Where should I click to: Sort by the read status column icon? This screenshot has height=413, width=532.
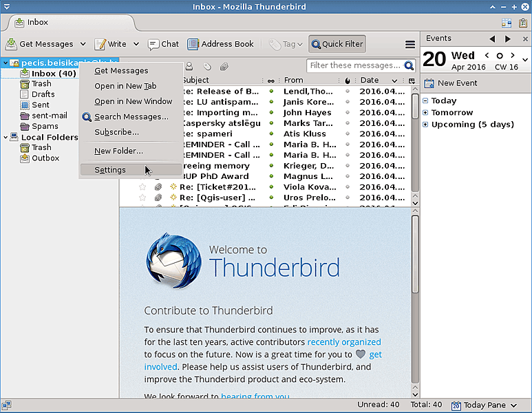270,81
